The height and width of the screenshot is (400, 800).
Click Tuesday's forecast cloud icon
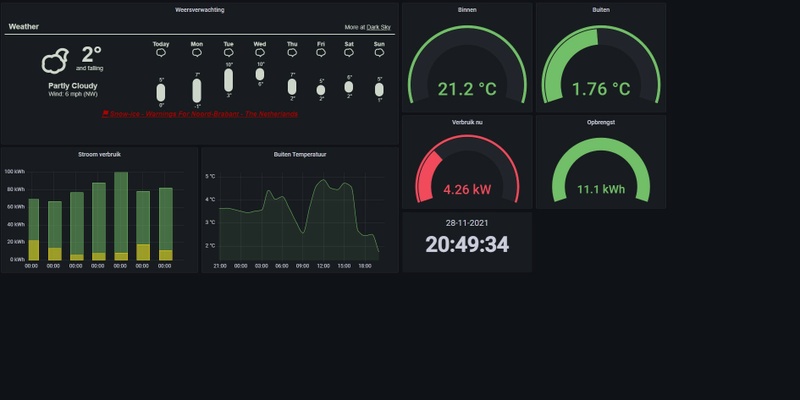[229, 53]
